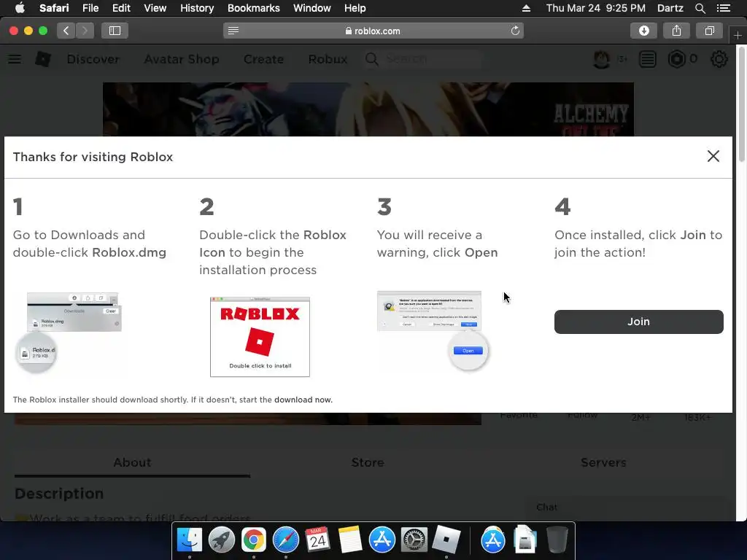Open the Edit menu
Viewport: 747px width, 560px height.
(x=121, y=8)
